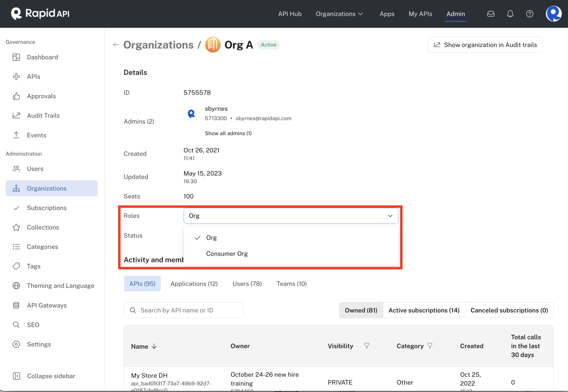Click the Settings gear icon
The image size is (568, 392).
click(16, 344)
